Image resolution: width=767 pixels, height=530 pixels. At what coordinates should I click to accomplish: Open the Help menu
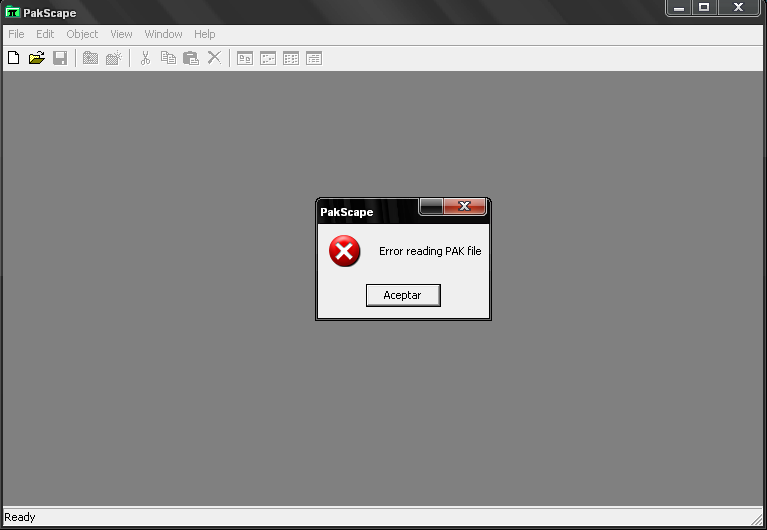204,34
